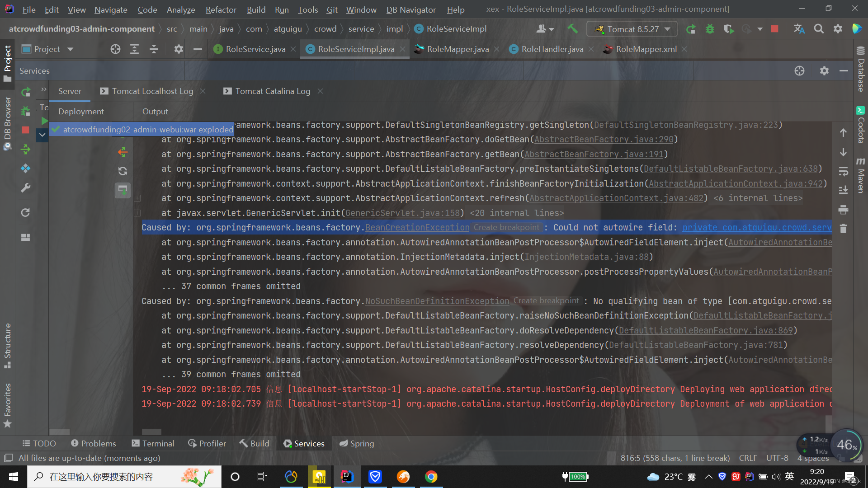Open the translation icon in toolbar
The width and height of the screenshot is (868, 488).
799,29
